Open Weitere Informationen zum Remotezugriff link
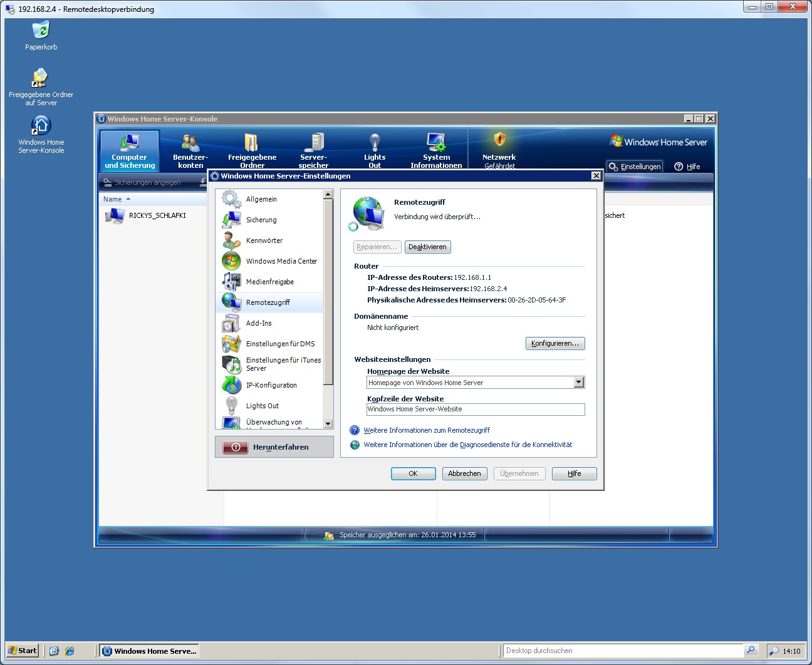 [427, 430]
